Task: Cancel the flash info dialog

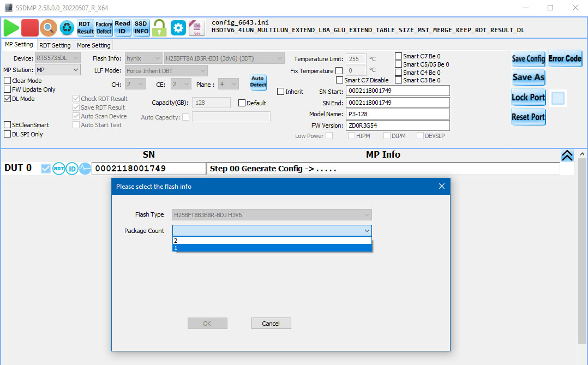Action: pyautogui.click(x=271, y=324)
